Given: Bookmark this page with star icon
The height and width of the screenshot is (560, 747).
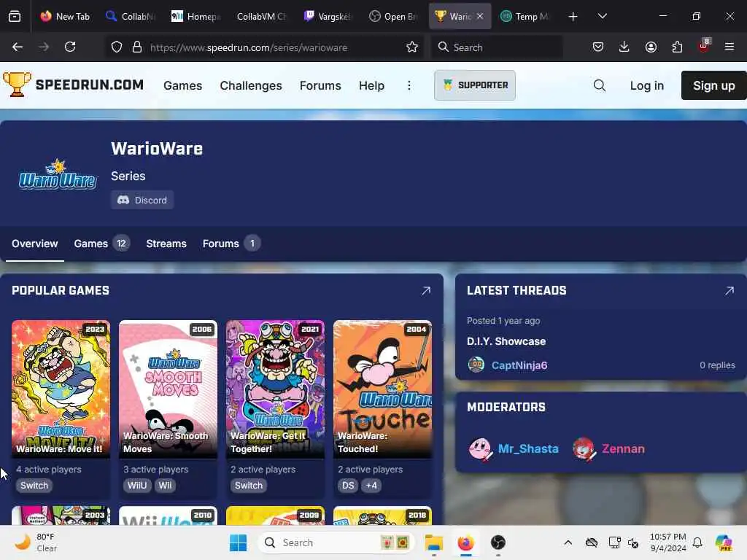Looking at the screenshot, I should (x=412, y=47).
